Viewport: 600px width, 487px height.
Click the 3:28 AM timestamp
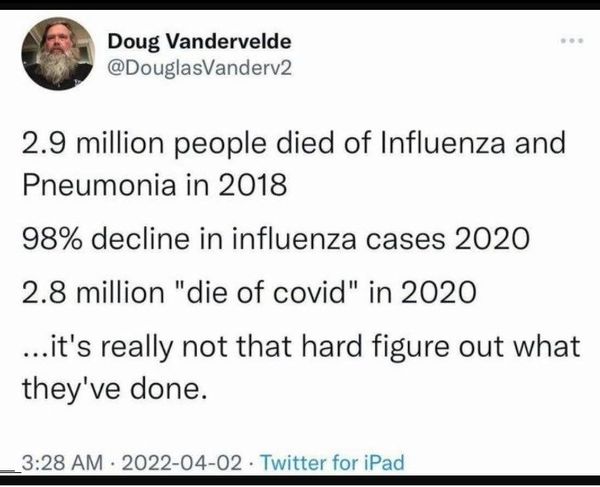pyautogui.click(x=62, y=462)
